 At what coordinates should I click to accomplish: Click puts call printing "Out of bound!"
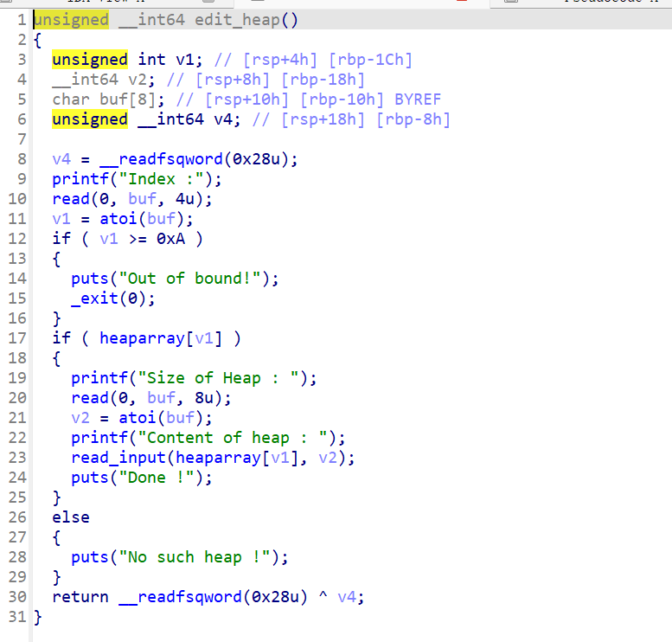pos(90,279)
